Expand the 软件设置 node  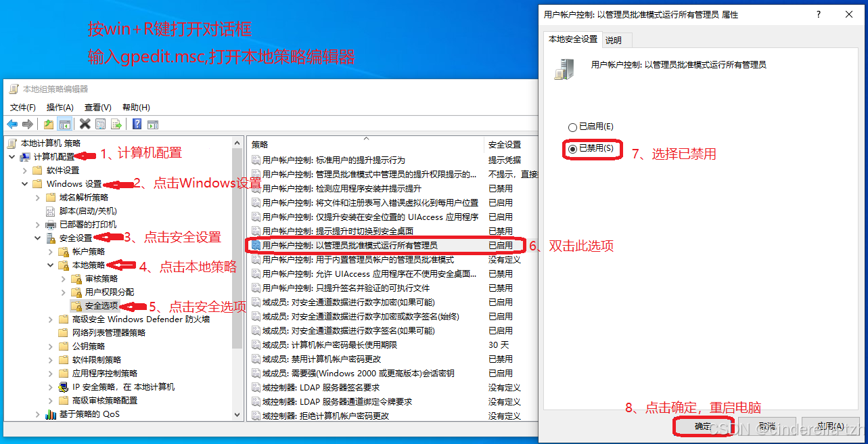point(25,170)
